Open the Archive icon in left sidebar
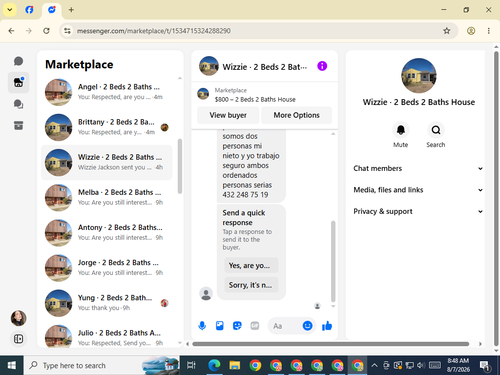The height and width of the screenshot is (375, 500). tap(18, 126)
